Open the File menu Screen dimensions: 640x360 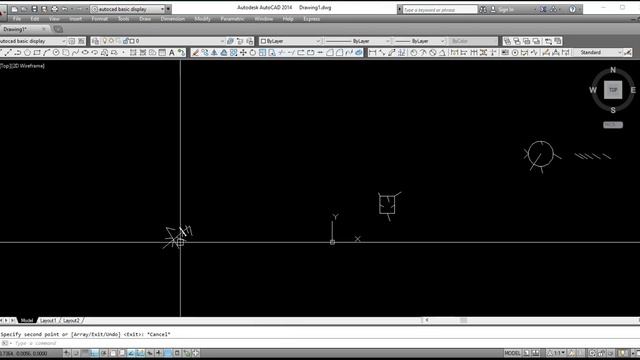(16, 19)
